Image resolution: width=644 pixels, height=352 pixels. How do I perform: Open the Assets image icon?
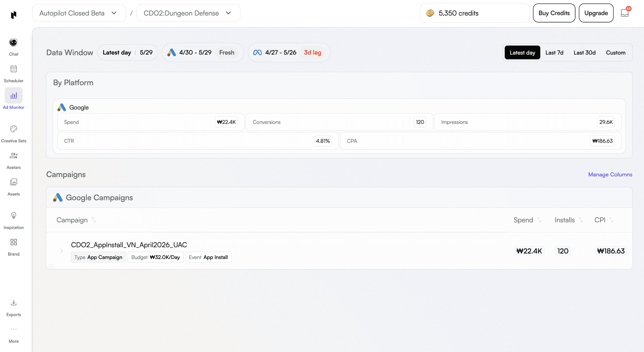point(13,182)
